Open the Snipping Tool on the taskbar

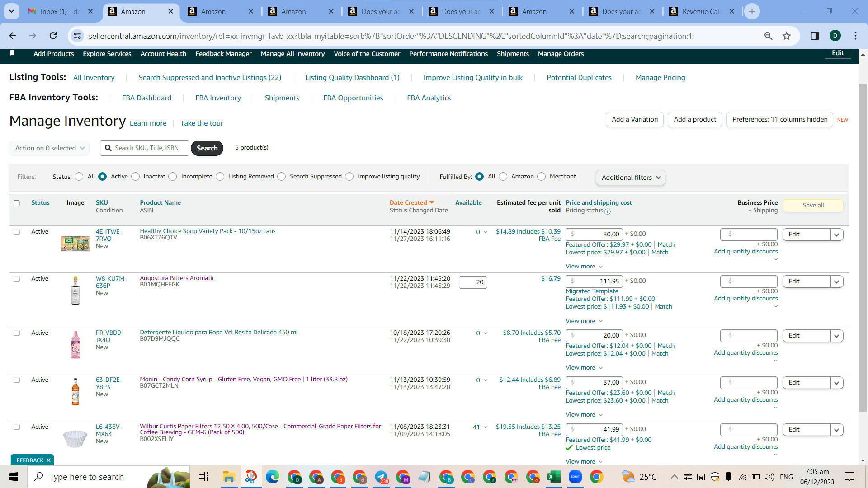click(250, 477)
